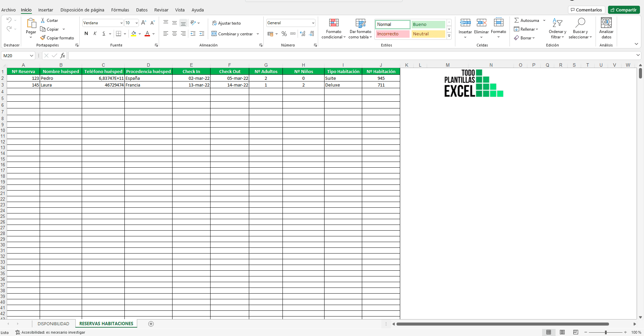Click the Pegar clipboard icon

point(31,23)
